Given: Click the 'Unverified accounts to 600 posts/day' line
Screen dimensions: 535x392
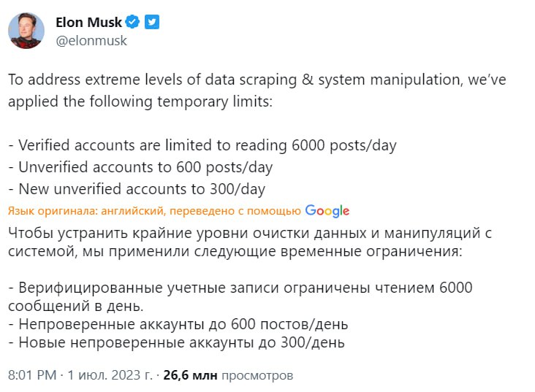Looking at the screenshot, I should pyautogui.click(x=140, y=166).
